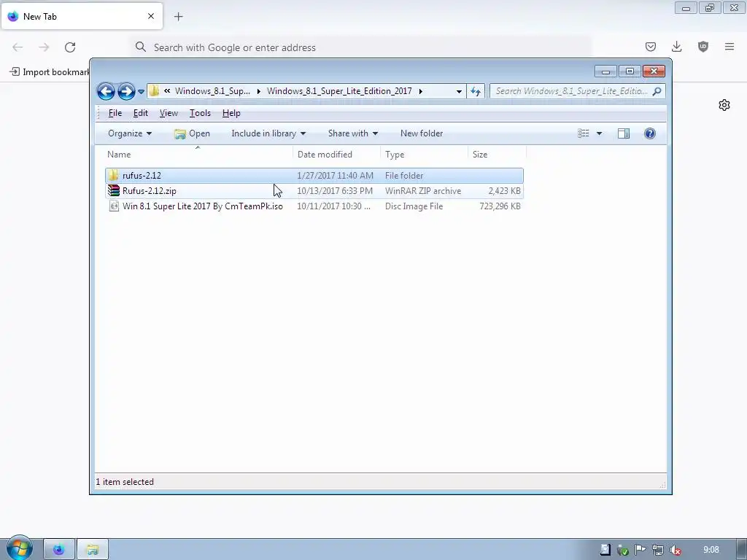This screenshot has height=560, width=747.
Task: Open the View menu
Action: [x=169, y=113]
